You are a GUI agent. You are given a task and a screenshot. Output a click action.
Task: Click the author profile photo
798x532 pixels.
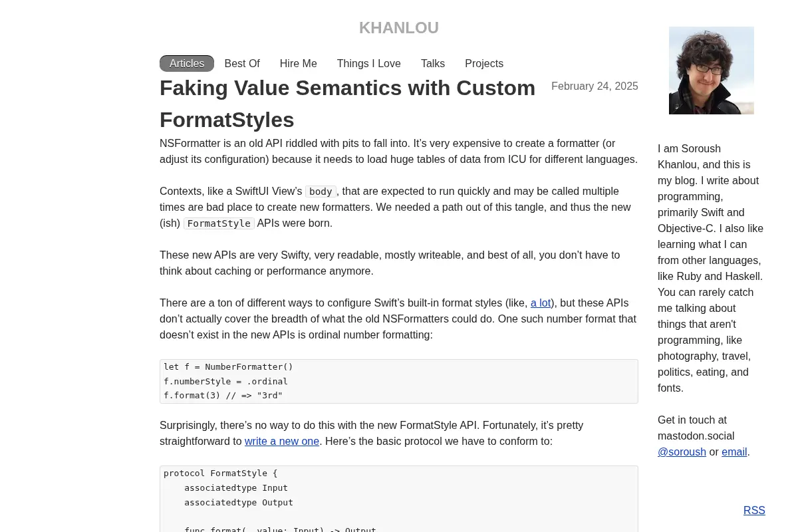[712, 70]
